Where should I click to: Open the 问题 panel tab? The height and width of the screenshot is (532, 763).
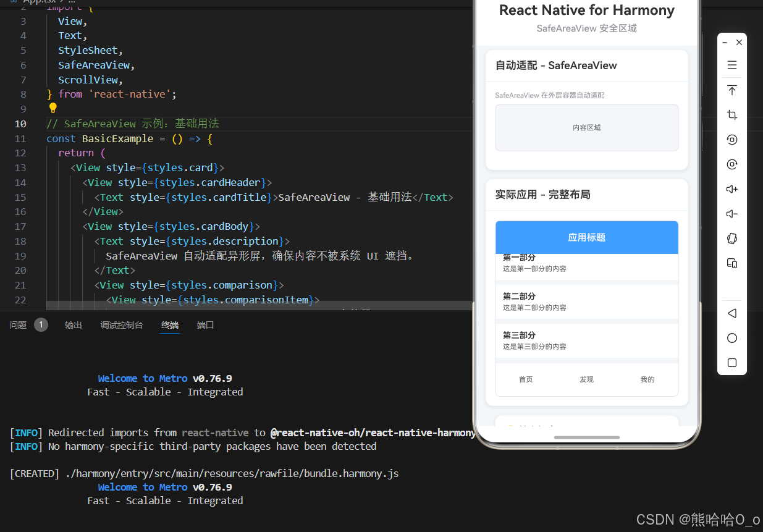(x=18, y=325)
